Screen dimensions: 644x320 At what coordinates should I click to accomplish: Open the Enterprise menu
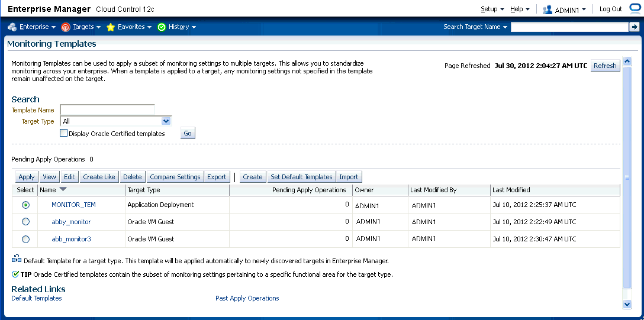[x=37, y=27]
